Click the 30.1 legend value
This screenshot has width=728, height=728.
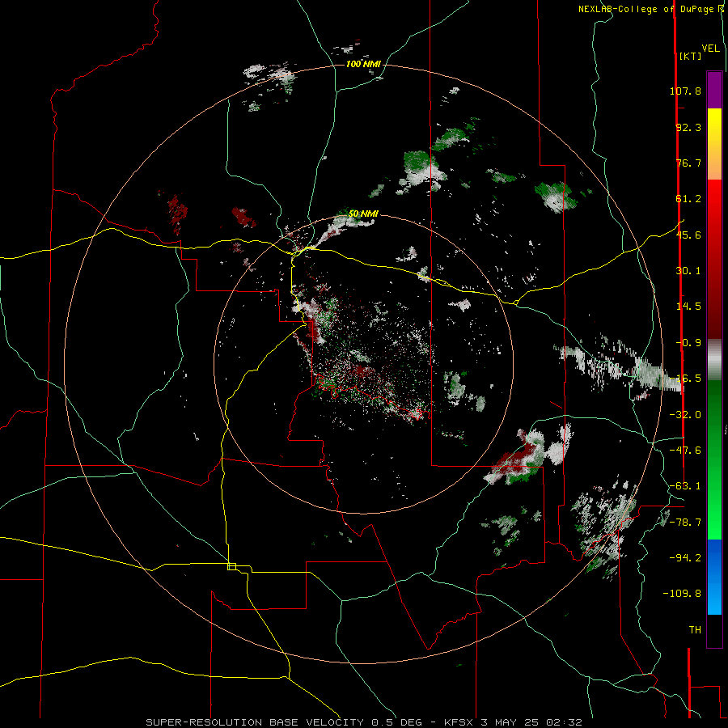pos(688,271)
